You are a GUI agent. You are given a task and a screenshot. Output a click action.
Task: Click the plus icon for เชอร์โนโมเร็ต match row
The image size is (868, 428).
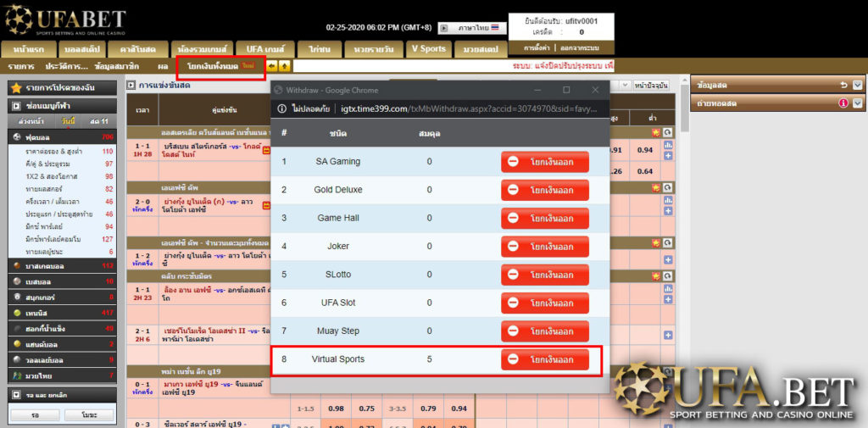point(668,335)
